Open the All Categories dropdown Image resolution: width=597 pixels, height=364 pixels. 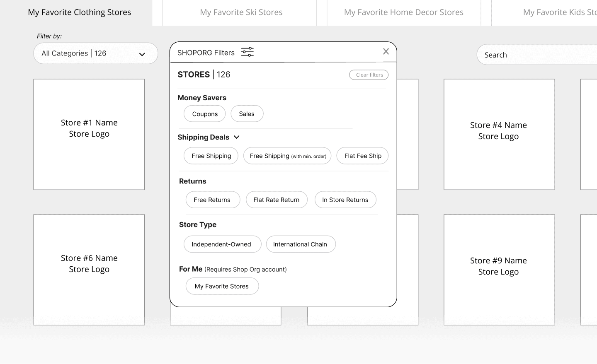point(96,53)
